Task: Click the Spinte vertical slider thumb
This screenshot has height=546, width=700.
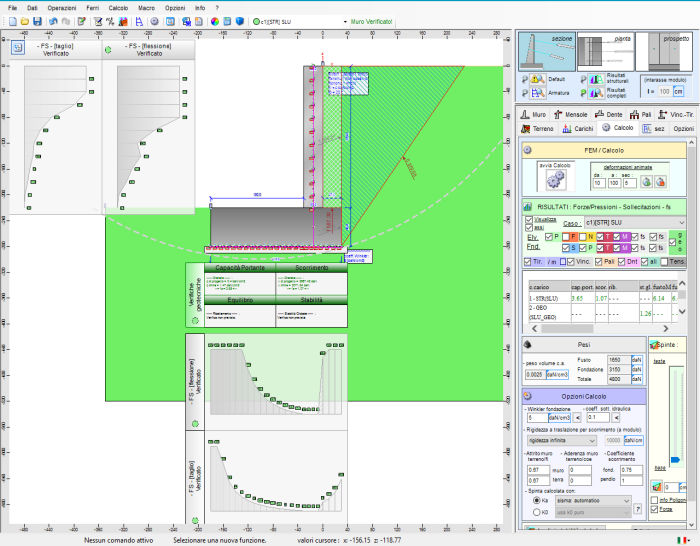Action: (675, 460)
